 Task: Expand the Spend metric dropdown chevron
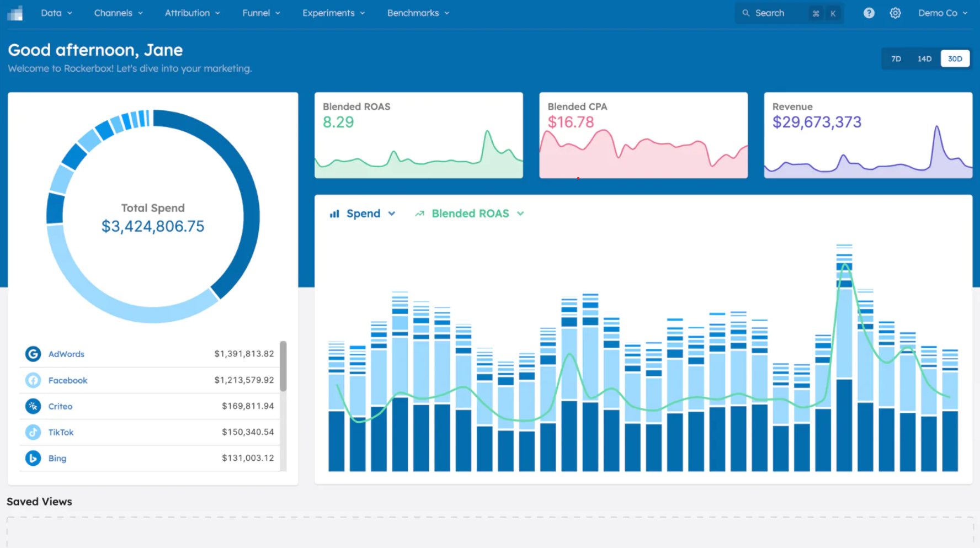pyautogui.click(x=392, y=214)
